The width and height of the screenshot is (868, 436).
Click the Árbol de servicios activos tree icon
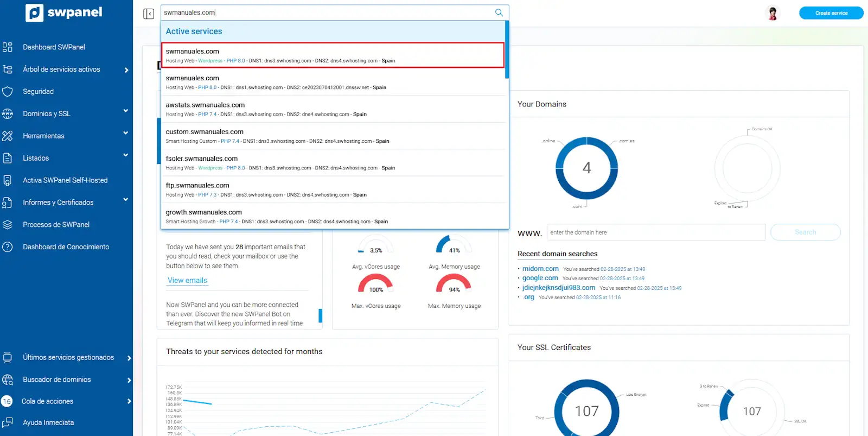click(x=8, y=69)
